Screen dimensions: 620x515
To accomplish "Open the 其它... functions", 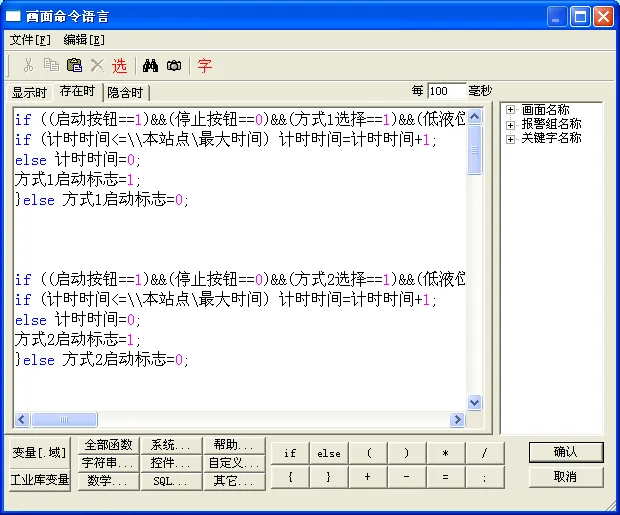I will pos(234,481).
